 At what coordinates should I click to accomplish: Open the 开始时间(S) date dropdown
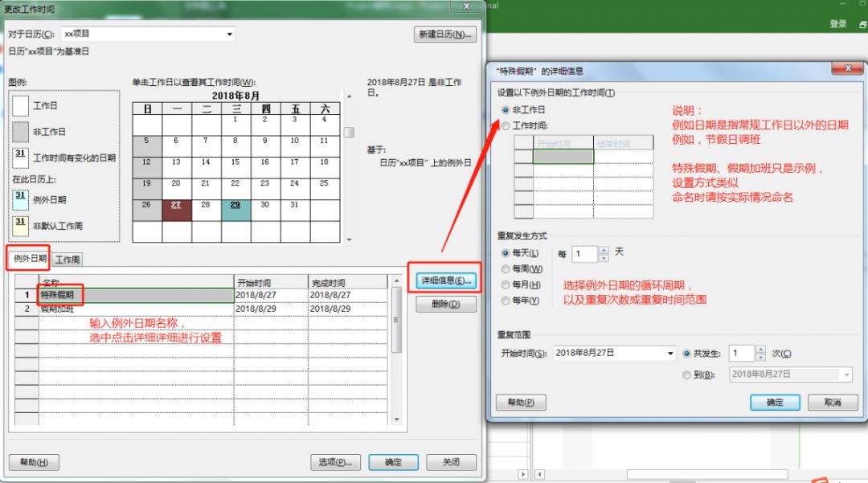[x=669, y=353]
